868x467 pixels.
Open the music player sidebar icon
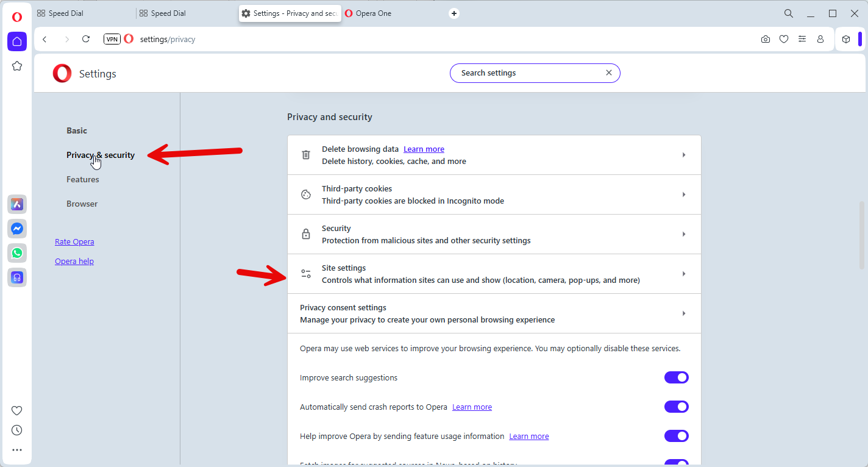coord(17,277)
